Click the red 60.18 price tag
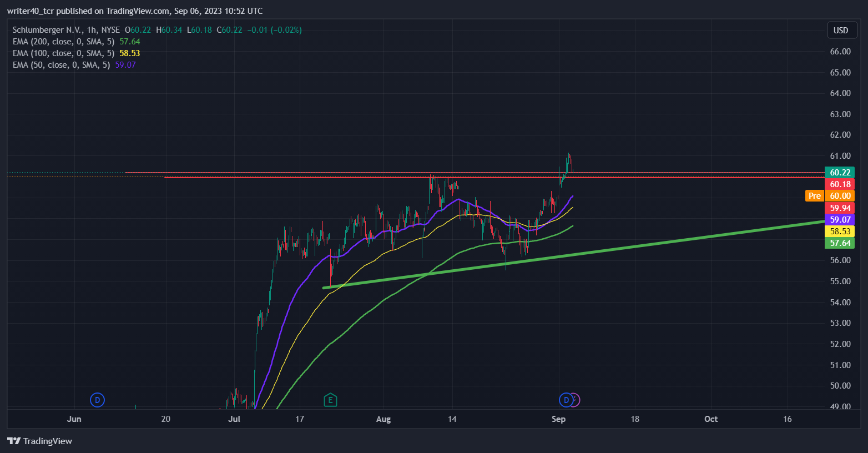Screen dimensions: 868x453 pyautogui.click(x=840, y=184)
